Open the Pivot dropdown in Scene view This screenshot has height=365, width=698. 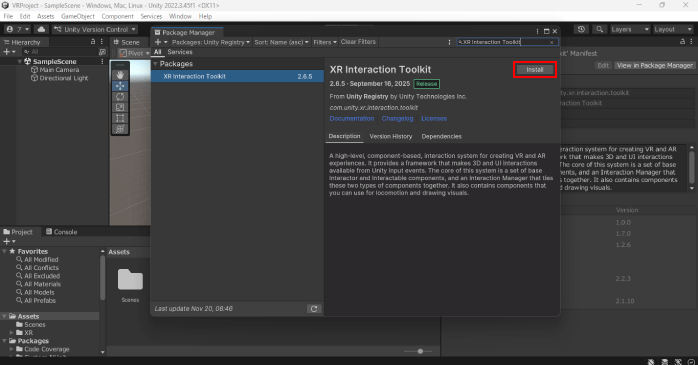pyautogui.click(x=134, y=53)
